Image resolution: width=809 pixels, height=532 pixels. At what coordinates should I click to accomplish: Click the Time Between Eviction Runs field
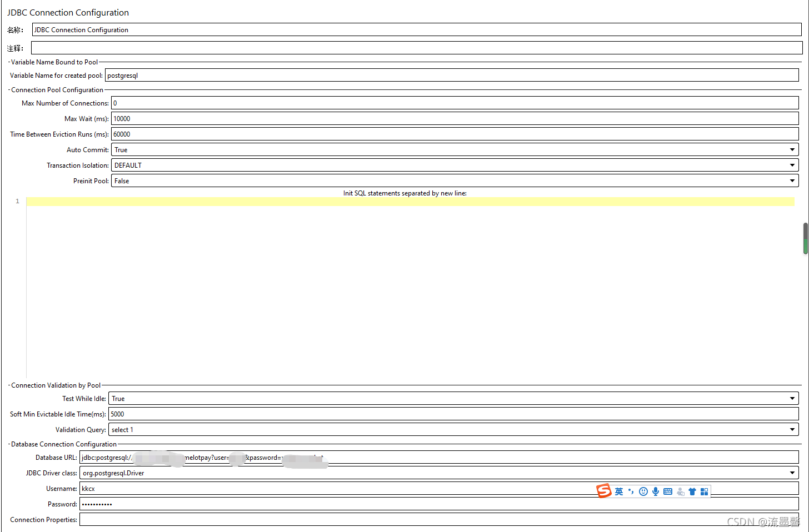coord(455,134)
